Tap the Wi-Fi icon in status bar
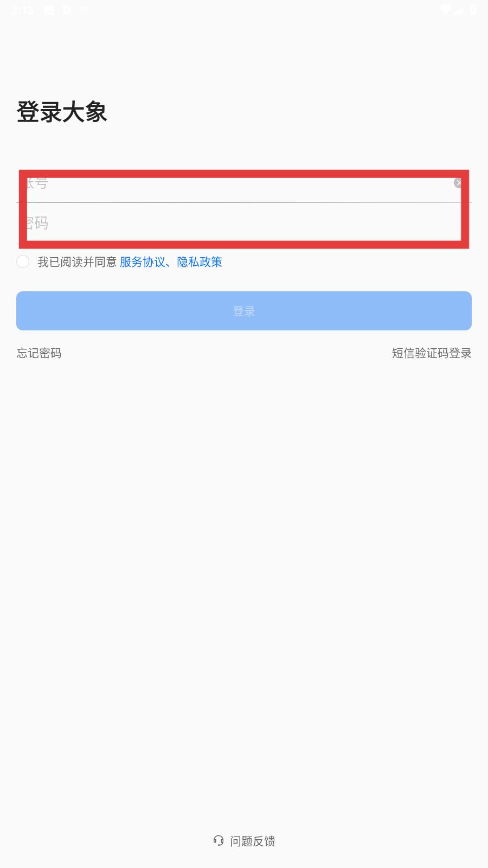 click(x=446, y=10)
